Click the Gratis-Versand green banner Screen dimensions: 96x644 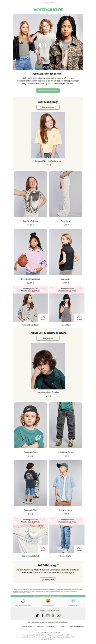click(x=48, y=596)
